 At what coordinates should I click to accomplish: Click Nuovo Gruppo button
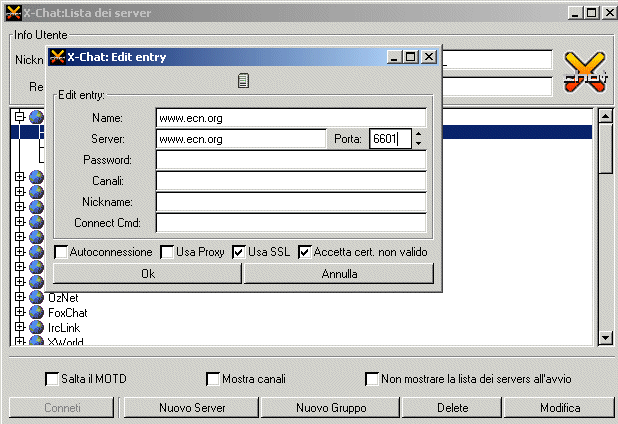(x=331, y=408)
